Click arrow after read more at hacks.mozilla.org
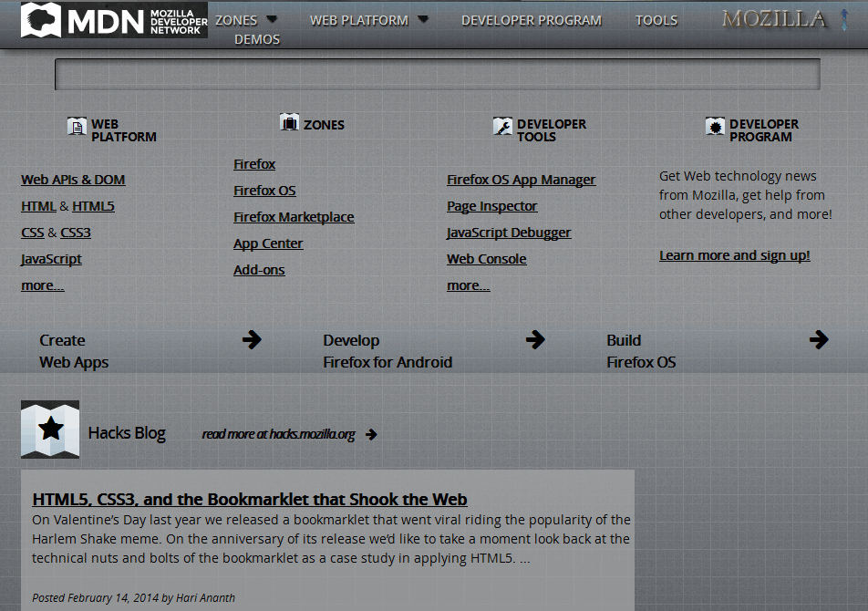Viewport: 868px width, 611px height. [x=371, y=434]
